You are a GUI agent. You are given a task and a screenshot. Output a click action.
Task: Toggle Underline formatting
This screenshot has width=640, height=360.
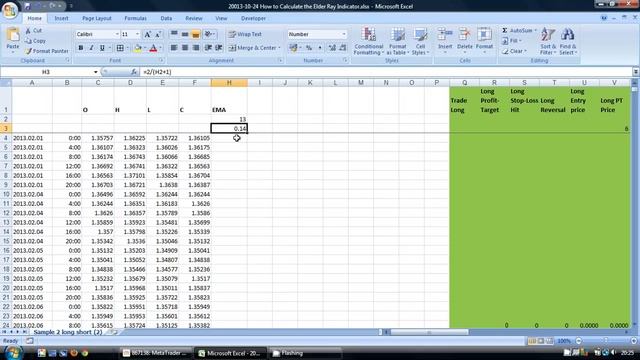click(x=102, y=48)
